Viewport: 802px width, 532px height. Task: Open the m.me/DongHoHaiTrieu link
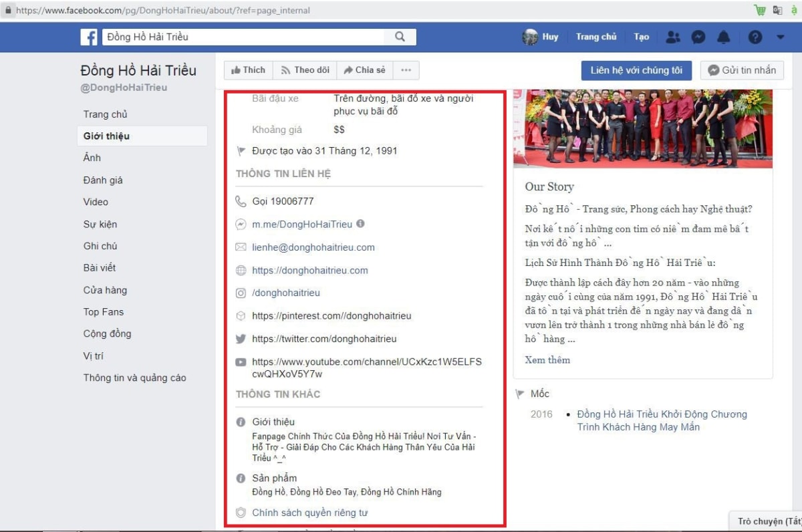302,224
